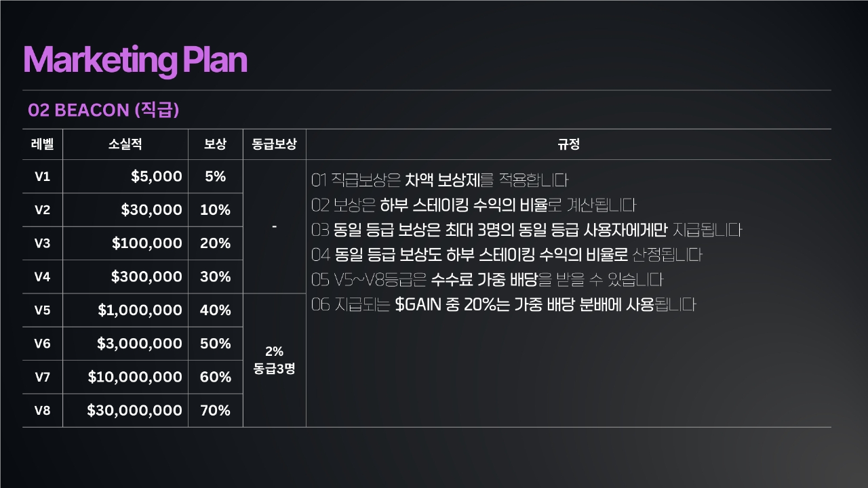Screen dimensions: 868x488
Task: Click the 레벨 column header
Action: pos(43,144)
